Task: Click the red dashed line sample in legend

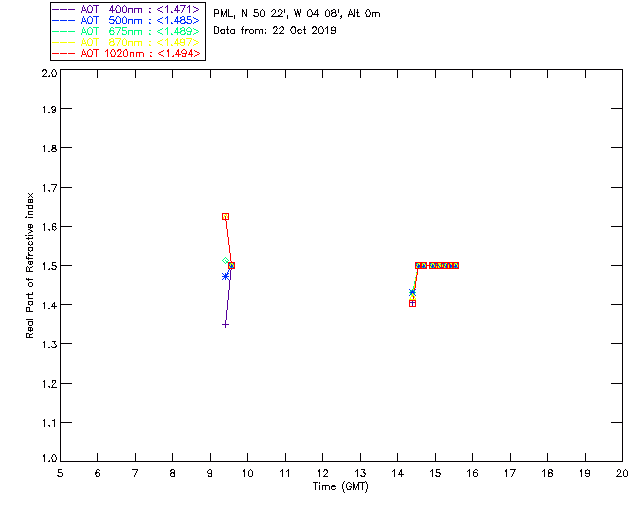Action: tap(64, 53)
